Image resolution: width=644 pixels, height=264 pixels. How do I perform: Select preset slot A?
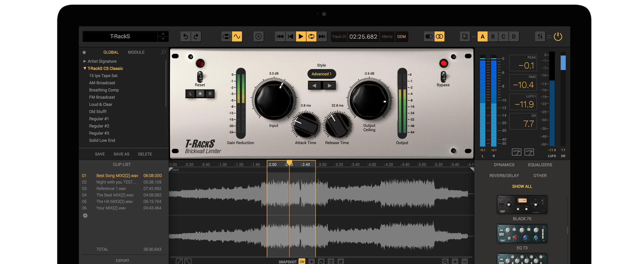[482, 37]
